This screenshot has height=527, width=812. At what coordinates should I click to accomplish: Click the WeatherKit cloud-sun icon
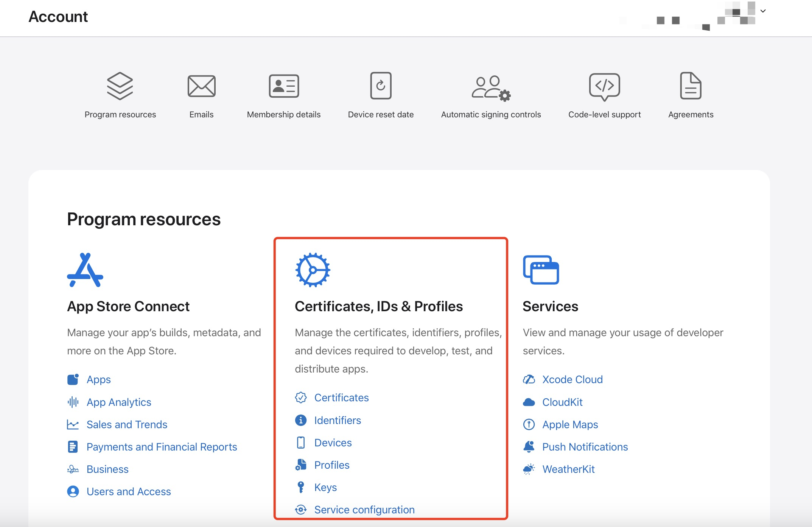click(x=529, y=469)
